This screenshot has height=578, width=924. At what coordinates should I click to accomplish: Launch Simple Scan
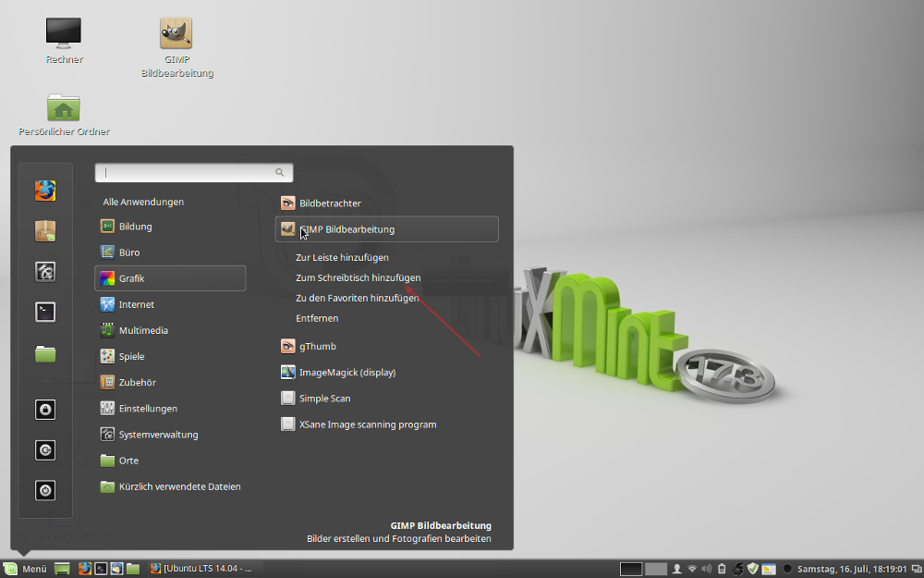pyautogui.click(x=386, y=398)
